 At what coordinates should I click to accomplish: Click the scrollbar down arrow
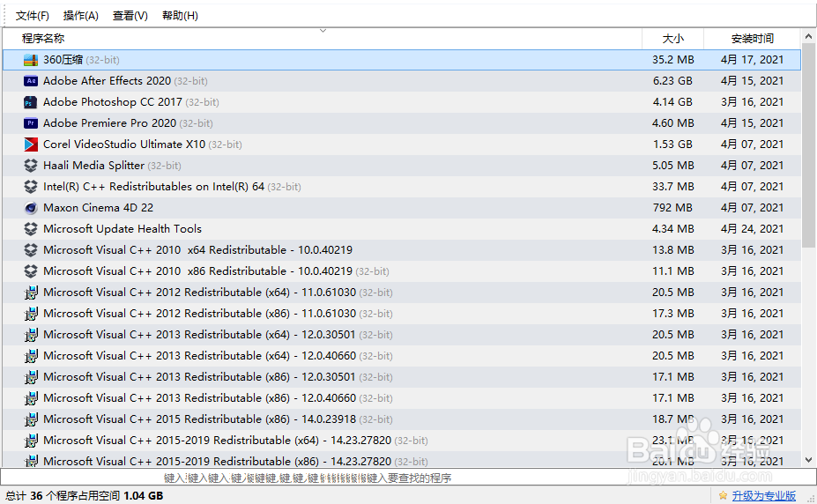(808, 460)
